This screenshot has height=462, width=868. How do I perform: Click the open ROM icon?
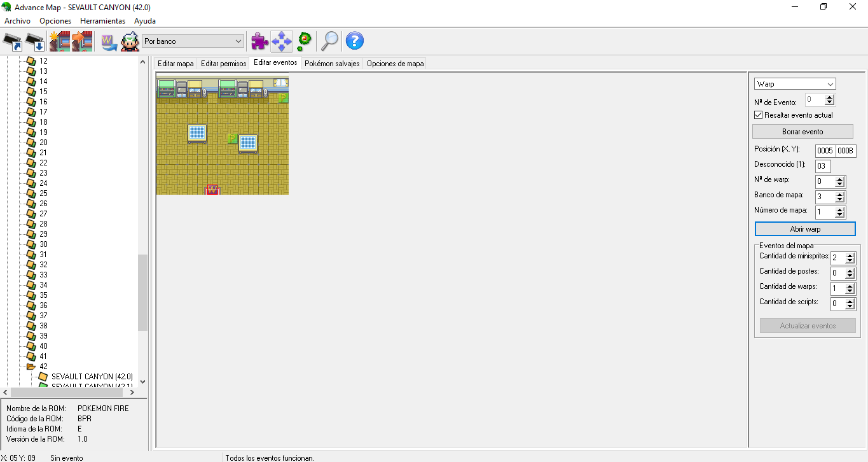[13, 41]
